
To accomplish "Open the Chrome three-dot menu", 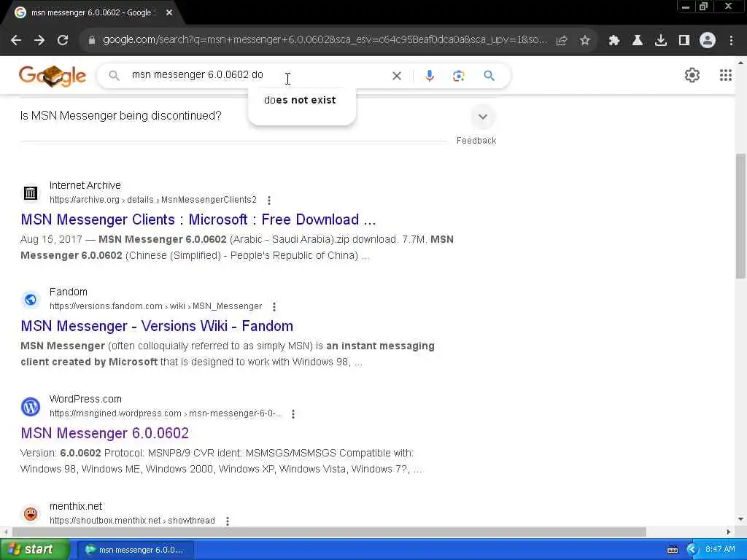I will click(731, 41).
